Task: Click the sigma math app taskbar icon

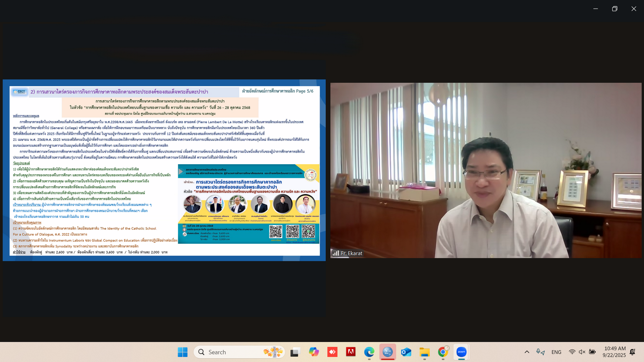Action: [388, 352]
